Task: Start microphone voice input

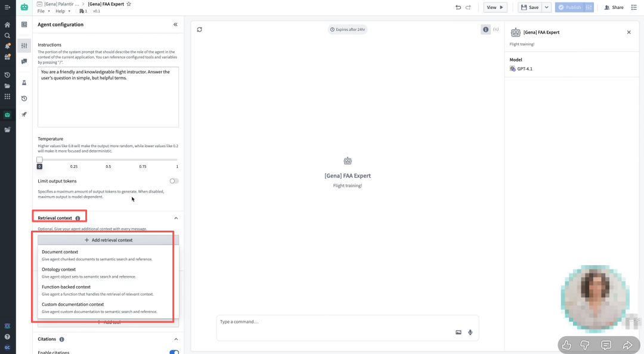Action: coord(470,332)
